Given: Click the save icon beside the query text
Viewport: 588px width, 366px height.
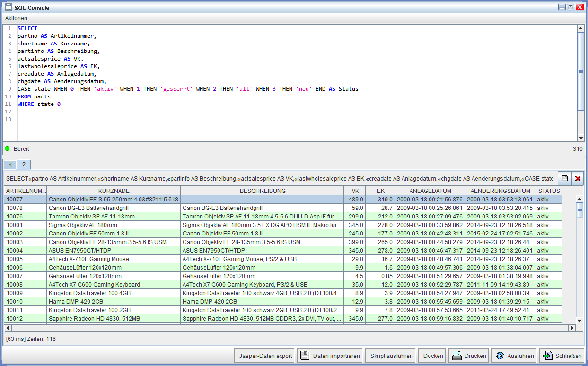Looking at the screenshot, I should (x=564, y=178).
